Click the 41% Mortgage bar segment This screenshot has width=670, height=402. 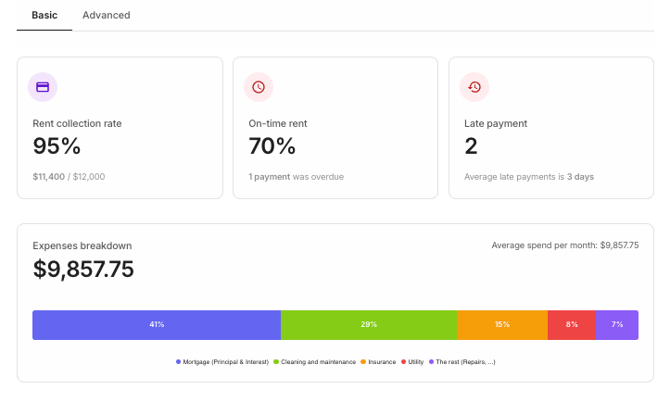point(156,325)
